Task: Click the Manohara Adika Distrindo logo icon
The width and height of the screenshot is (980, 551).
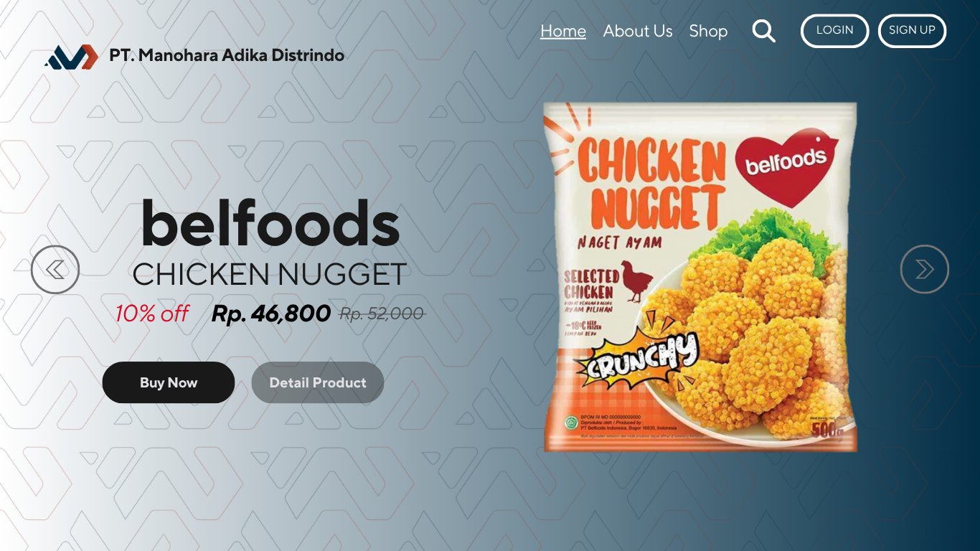Action: (x=71, y=57)
